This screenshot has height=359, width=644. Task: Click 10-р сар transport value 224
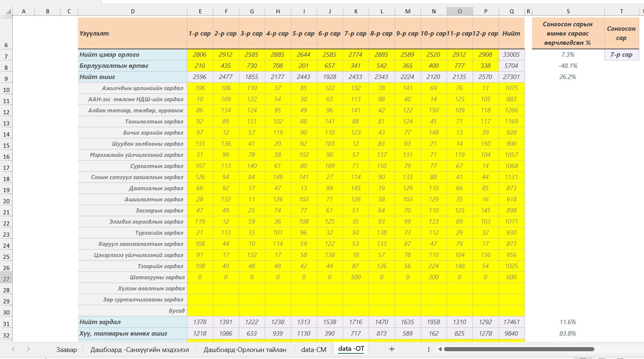[434, 266]
